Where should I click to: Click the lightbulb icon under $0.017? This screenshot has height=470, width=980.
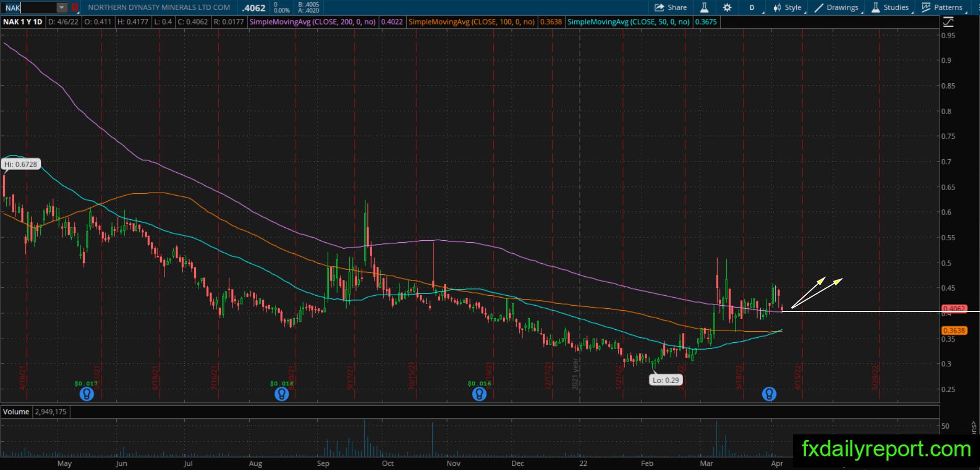86,394
